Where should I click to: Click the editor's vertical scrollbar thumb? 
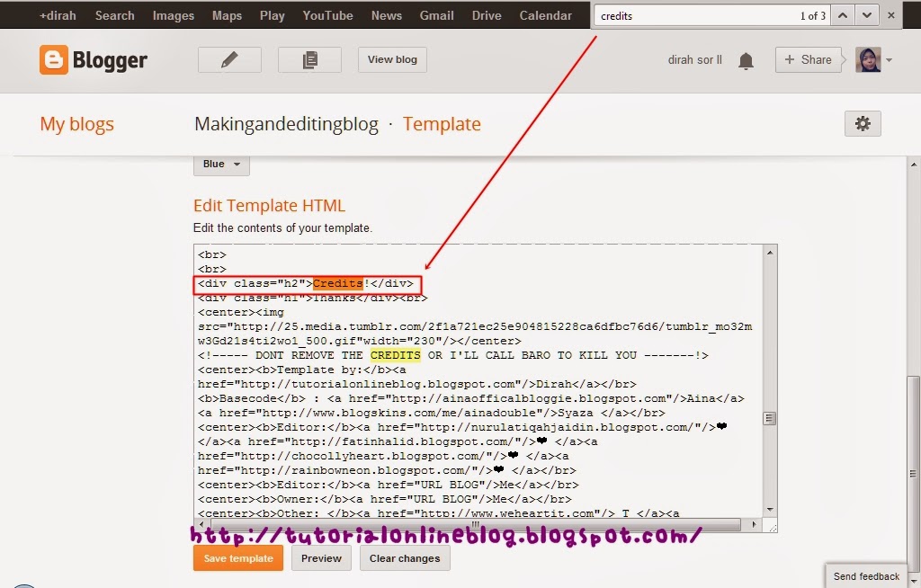(x=770, y=418)
